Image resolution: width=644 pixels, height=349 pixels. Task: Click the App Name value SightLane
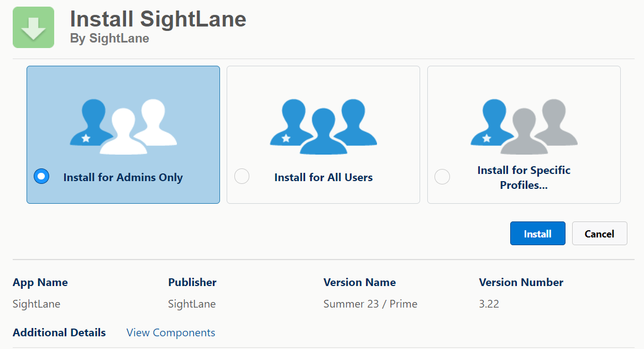36,304
